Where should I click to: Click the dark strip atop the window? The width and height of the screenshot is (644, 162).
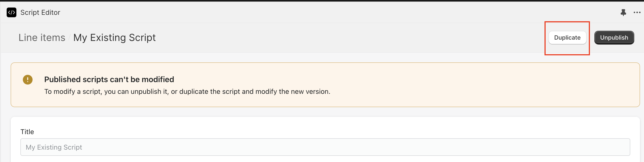(x=322, y=1)
